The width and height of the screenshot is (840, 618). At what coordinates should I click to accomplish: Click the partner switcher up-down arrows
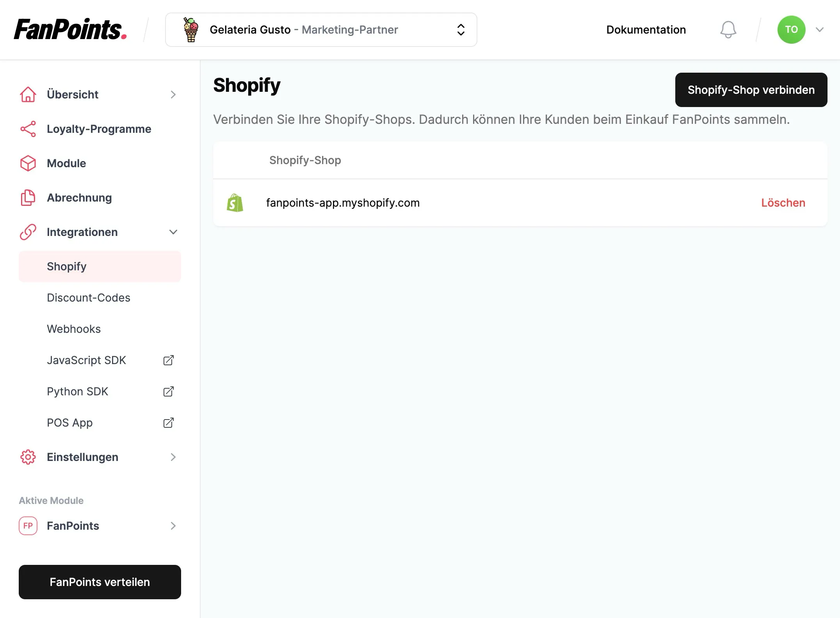coord(461,30)
